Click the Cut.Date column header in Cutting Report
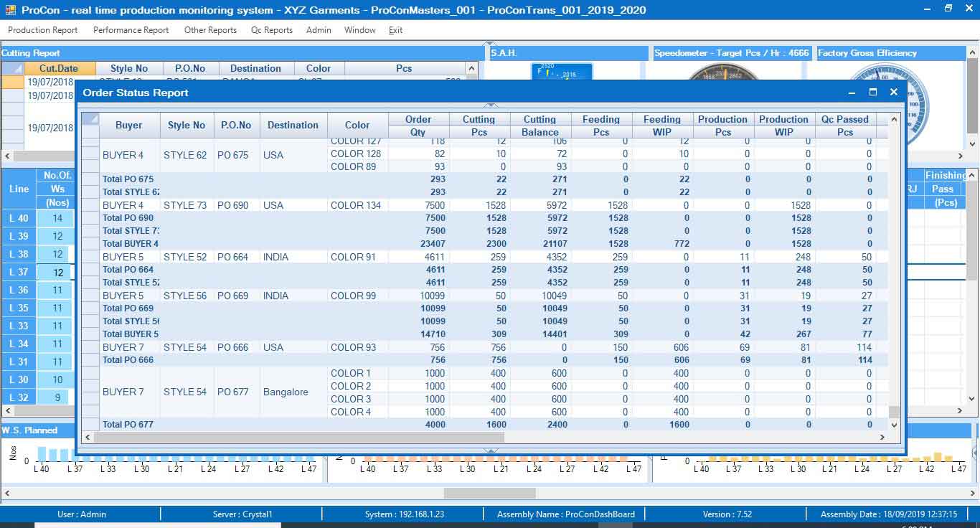The width and height of the screenshot is (980, 528). point(59,68)
